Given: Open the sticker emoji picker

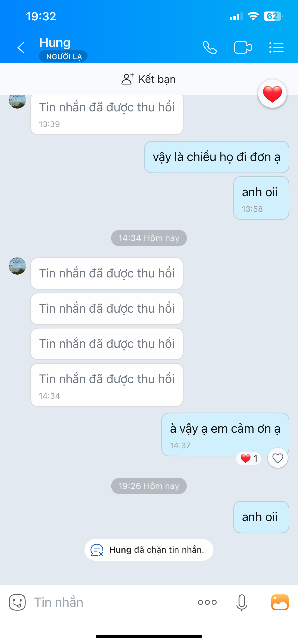Looking at the screenshot, I should (x=17, y=602).
